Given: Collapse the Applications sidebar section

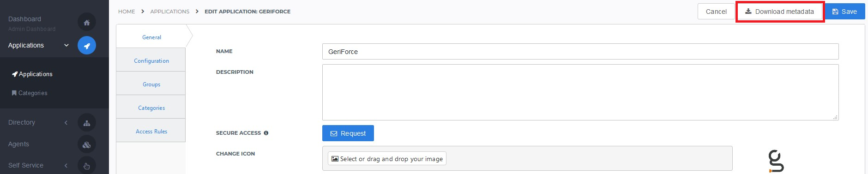Looking at the screenshot, I should [66, 45].
